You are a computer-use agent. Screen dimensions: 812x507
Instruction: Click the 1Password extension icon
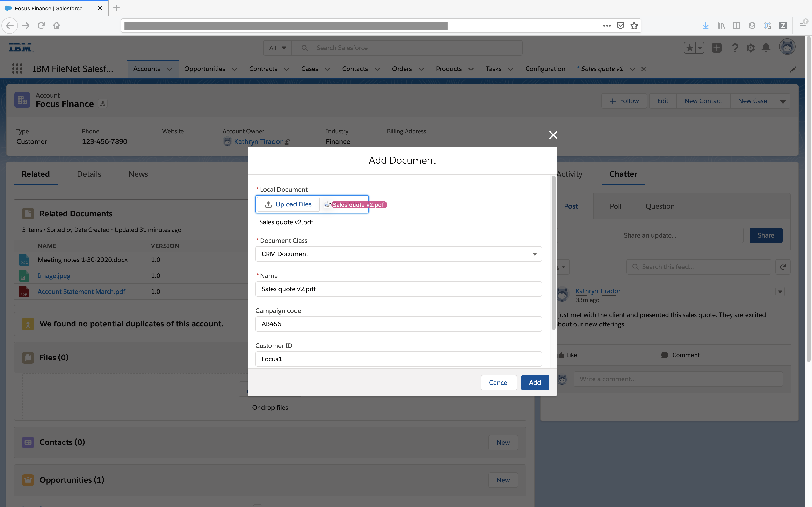click(x=767, y=26)
